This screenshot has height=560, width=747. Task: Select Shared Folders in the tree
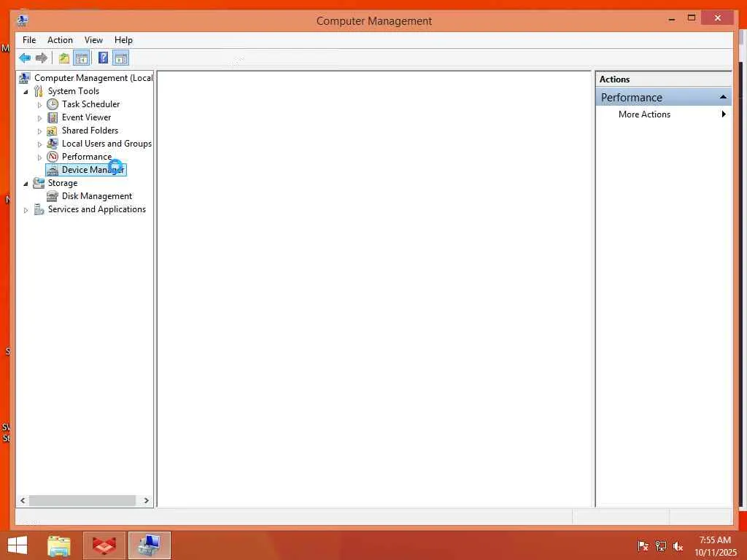coord(90,131)
